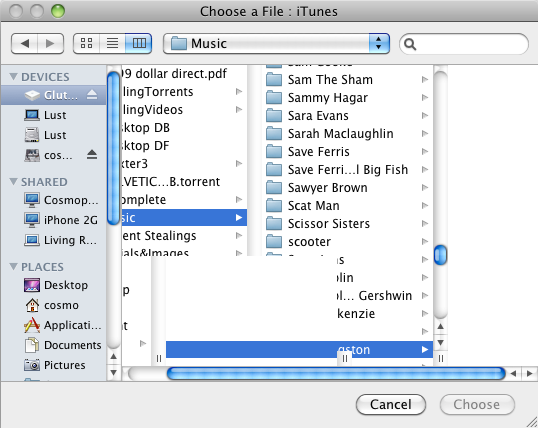538x428 pixels.
Task: Select the Save Ferris folder
Action: tap(347, 152)
